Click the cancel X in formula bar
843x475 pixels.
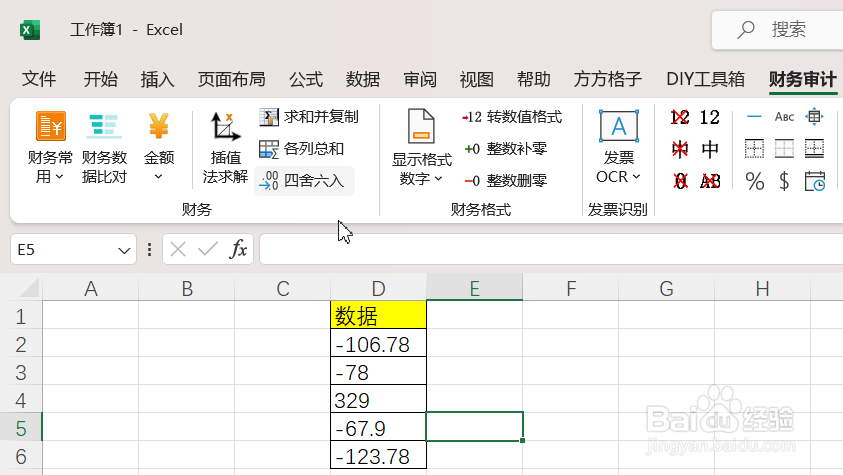click(177, 249)
